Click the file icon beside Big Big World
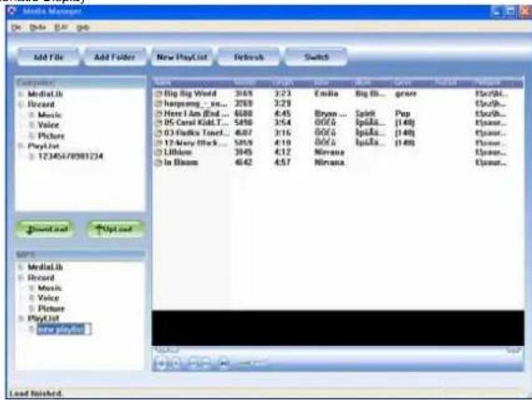This screenshot has height=400, width=532. point(159,94)
